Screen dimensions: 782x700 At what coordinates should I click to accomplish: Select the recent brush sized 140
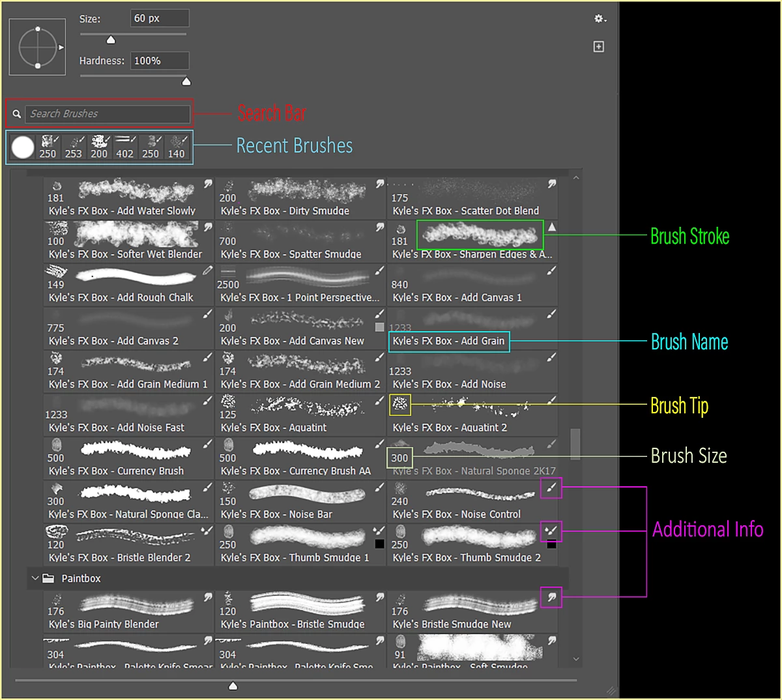point(176,147)
